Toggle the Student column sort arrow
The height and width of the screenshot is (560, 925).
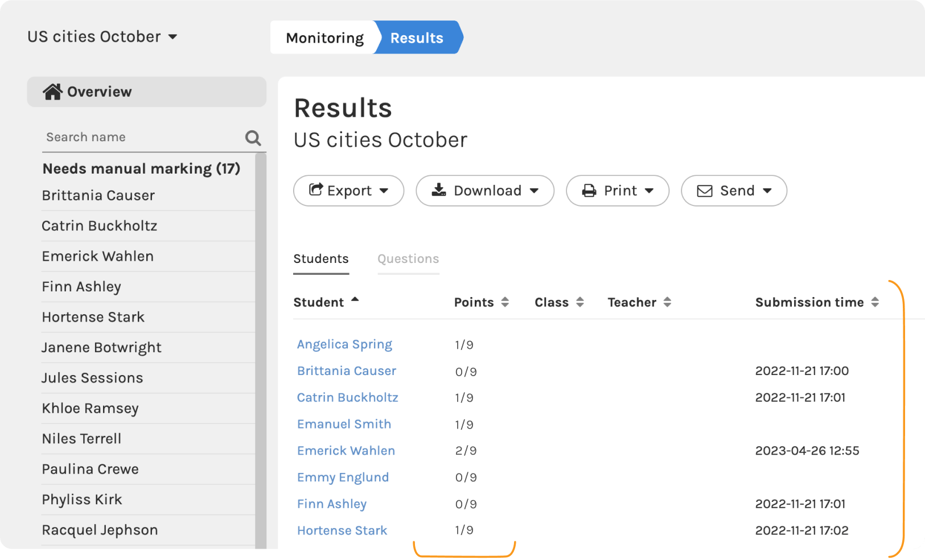coord(355,299)
